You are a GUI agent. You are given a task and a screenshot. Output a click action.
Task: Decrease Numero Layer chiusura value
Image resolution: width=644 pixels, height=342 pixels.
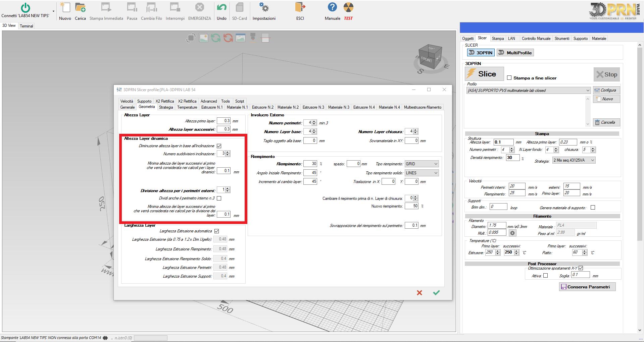(415, 133)
